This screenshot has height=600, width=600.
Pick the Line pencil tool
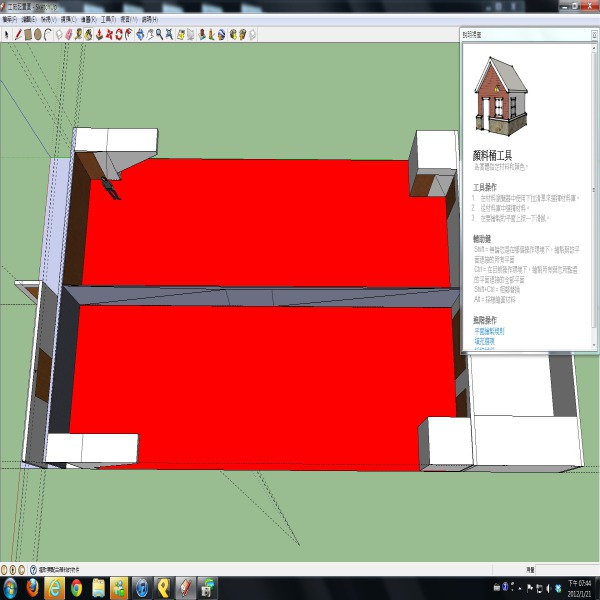coord(17,34)
